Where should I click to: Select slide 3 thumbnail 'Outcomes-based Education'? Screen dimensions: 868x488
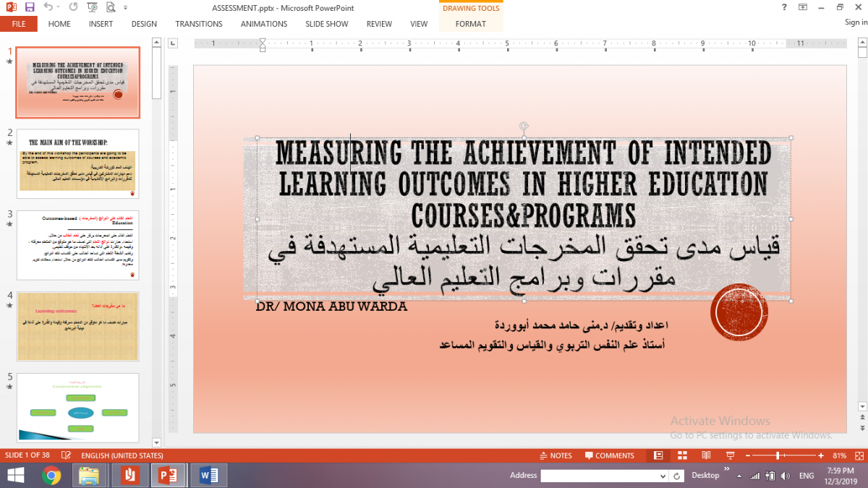78,246
